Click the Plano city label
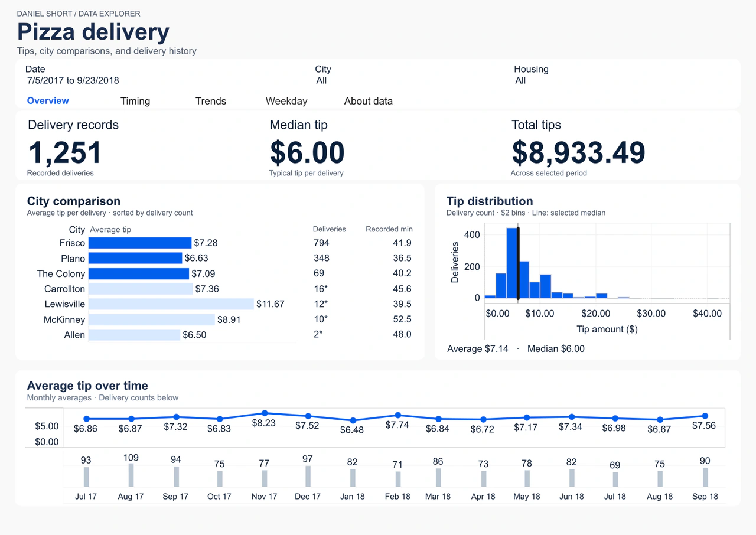The width and height of the screenshot is (756, 535). [73, 258]
